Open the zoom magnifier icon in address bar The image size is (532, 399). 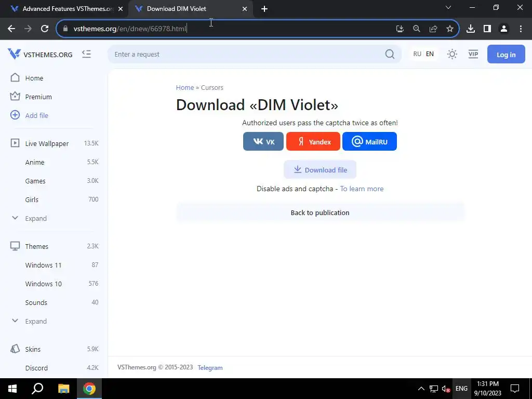tap(416, 29)
